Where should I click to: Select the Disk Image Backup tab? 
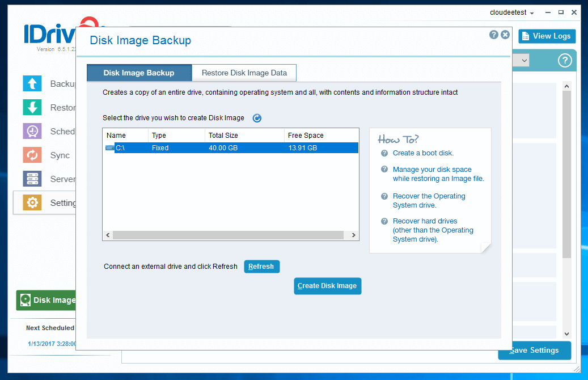[139, 73]
